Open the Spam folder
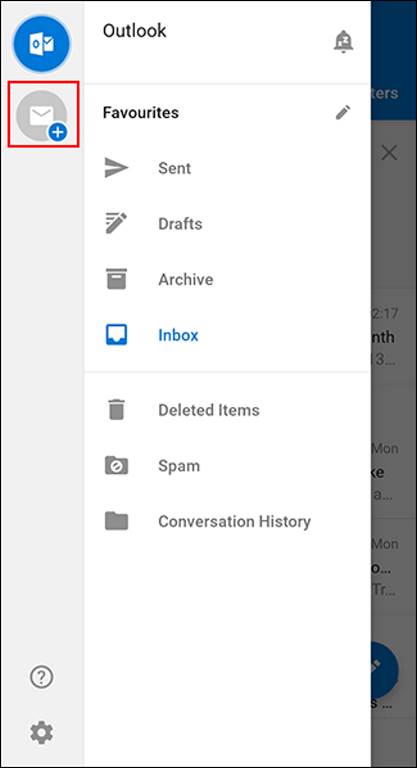 (x=227, y=465)
